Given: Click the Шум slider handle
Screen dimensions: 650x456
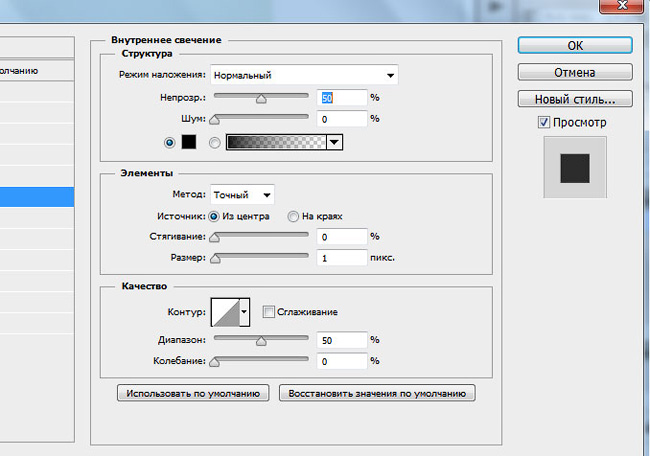Looking at the screenshot, I should point(214,120).
